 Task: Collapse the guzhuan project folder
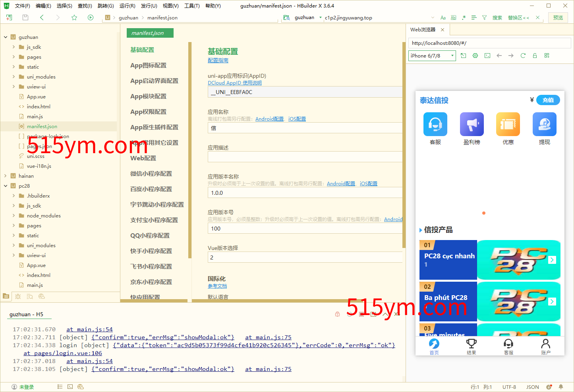[6, 37]
